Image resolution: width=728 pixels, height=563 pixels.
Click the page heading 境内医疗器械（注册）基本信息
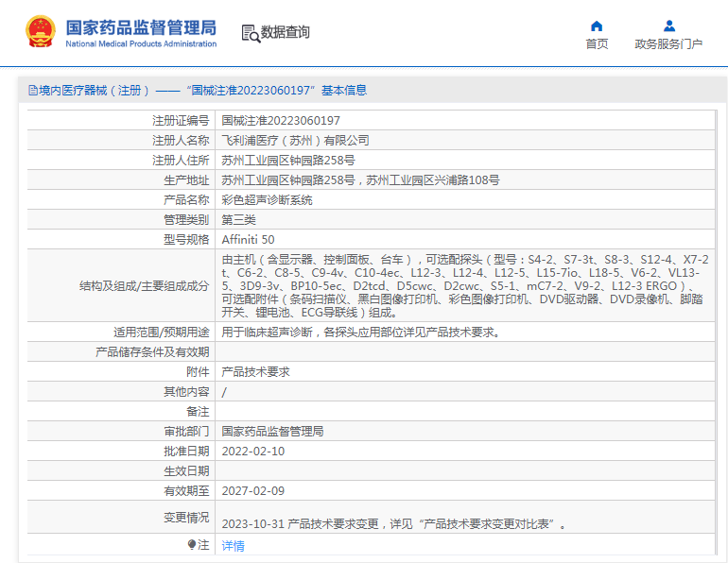coord(198,90)
